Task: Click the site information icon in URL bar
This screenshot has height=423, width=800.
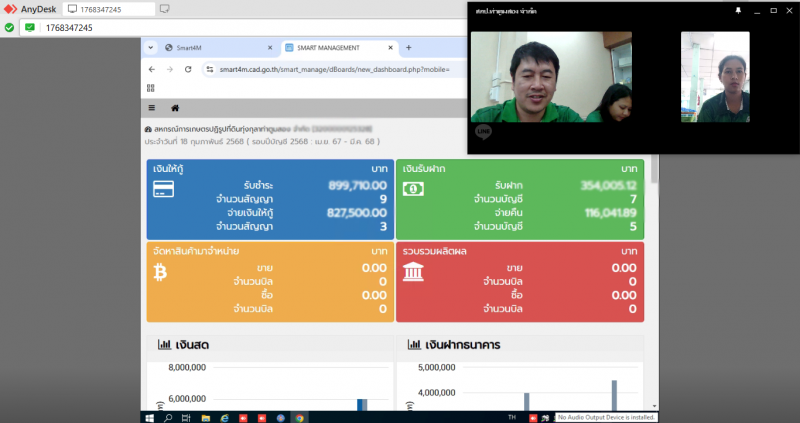Action: tap(210, 69)
